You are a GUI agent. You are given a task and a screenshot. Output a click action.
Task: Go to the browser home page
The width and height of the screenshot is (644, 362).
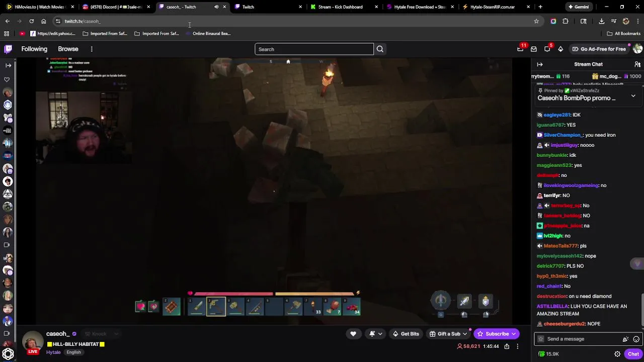[x=44, y=21]
